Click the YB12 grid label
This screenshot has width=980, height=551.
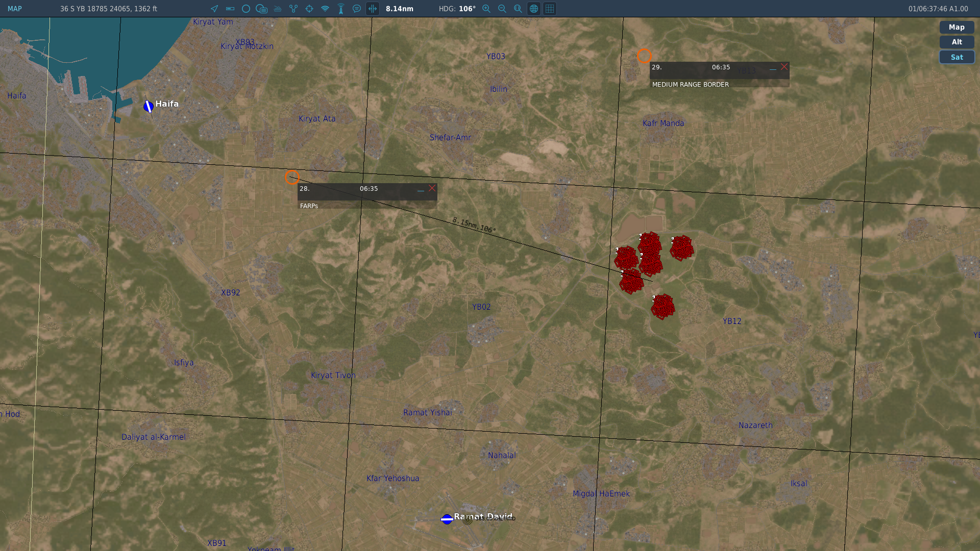(x=732, y=321)
